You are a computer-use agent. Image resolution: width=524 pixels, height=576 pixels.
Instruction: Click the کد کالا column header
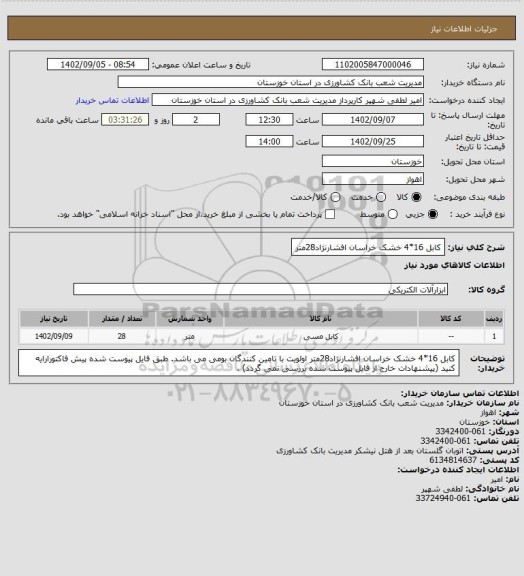coord(451,318)
